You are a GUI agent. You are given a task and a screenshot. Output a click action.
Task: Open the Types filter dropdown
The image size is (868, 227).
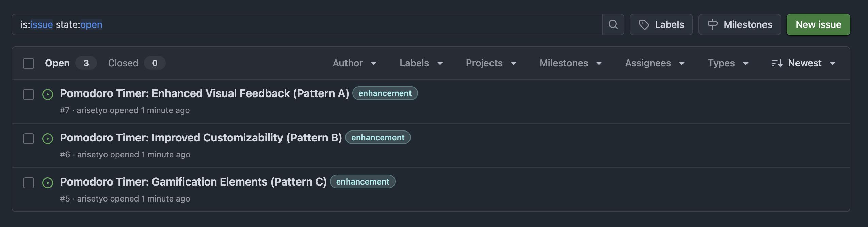[728, 63]
